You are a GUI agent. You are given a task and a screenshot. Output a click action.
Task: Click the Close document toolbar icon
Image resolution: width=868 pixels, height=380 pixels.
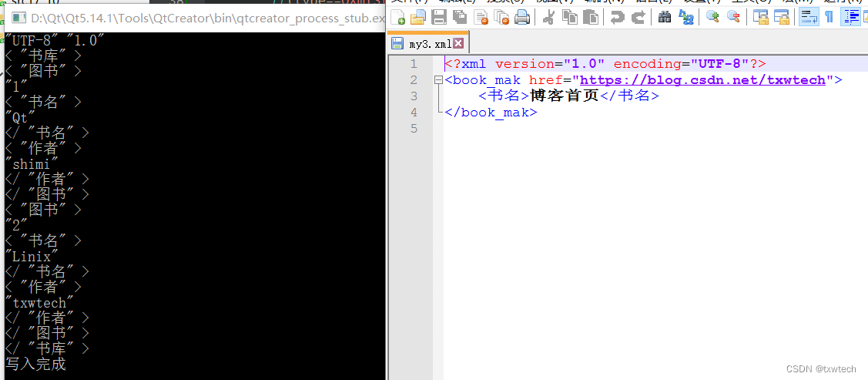[481, 17]
